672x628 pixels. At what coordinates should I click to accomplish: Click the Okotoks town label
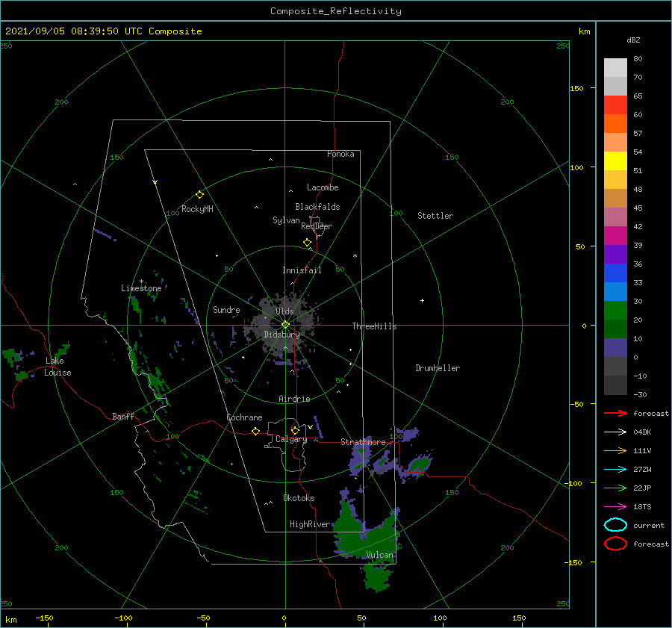pyautogui.click(x=299, y=498)
